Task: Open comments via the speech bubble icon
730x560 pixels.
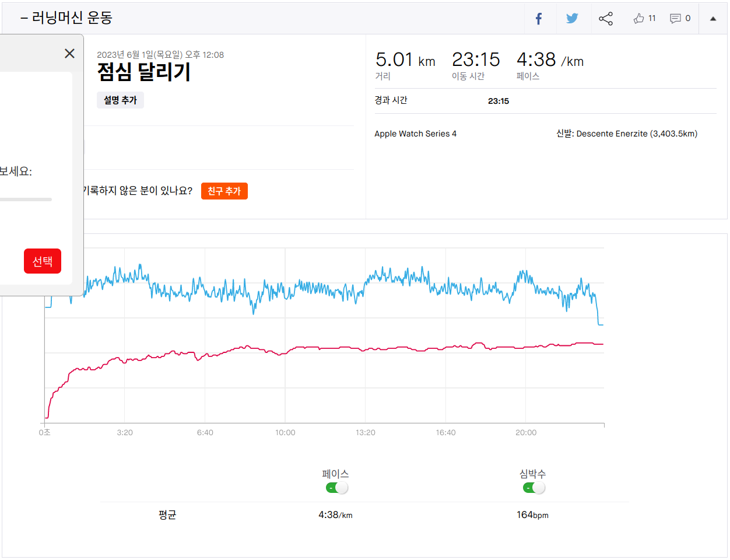Action: point(675,19)
